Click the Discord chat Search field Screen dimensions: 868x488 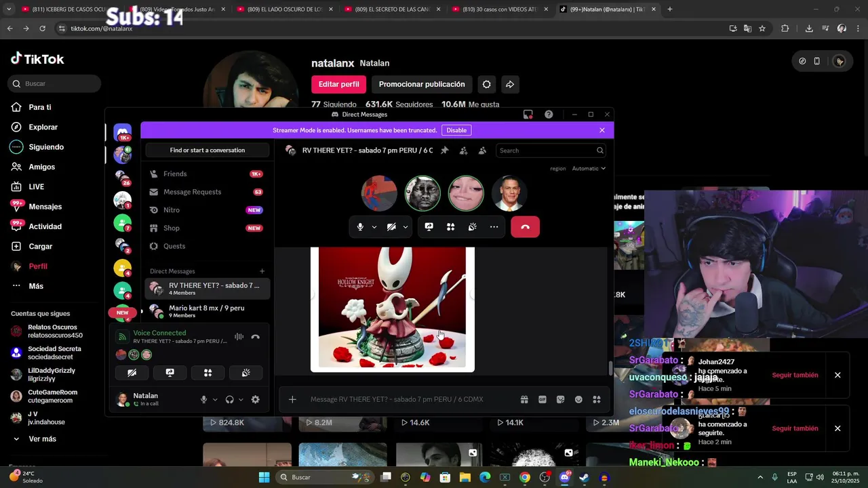pyautogui.click(x=551, y=150)
